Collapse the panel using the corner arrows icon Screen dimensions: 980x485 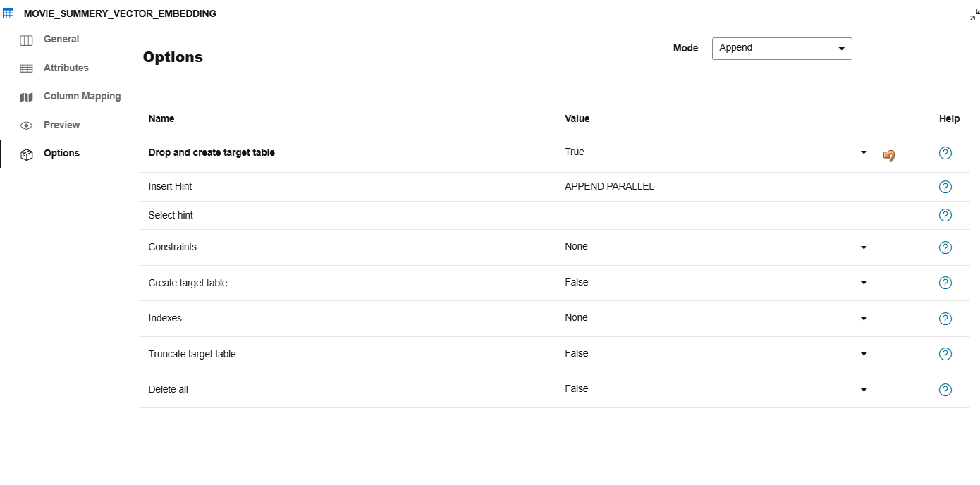[974, 15]
